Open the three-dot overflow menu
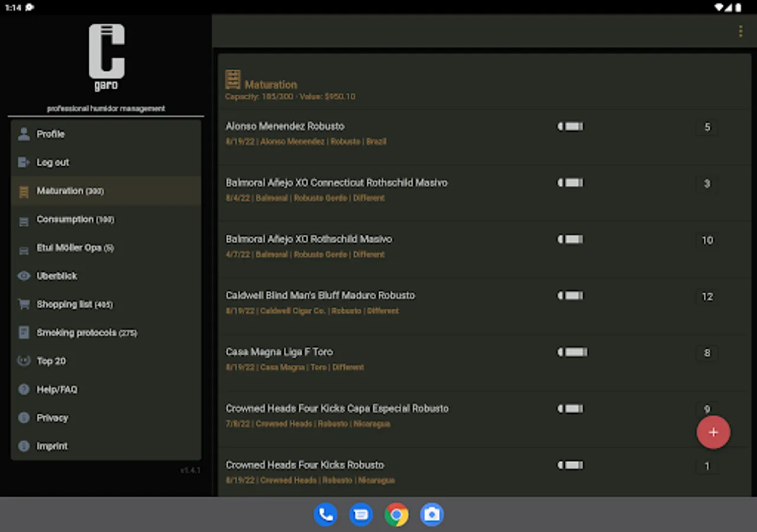757x532 pixels. [740, 31]
